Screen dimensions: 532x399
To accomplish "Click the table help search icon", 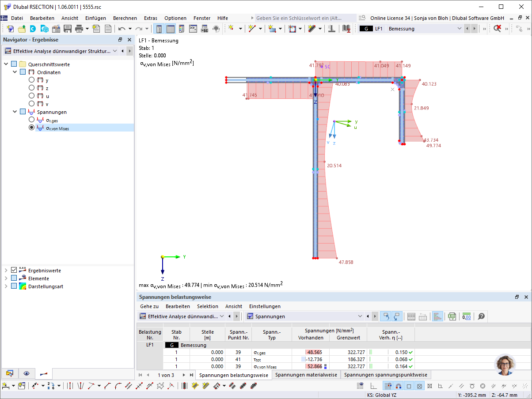I will 482,316.
